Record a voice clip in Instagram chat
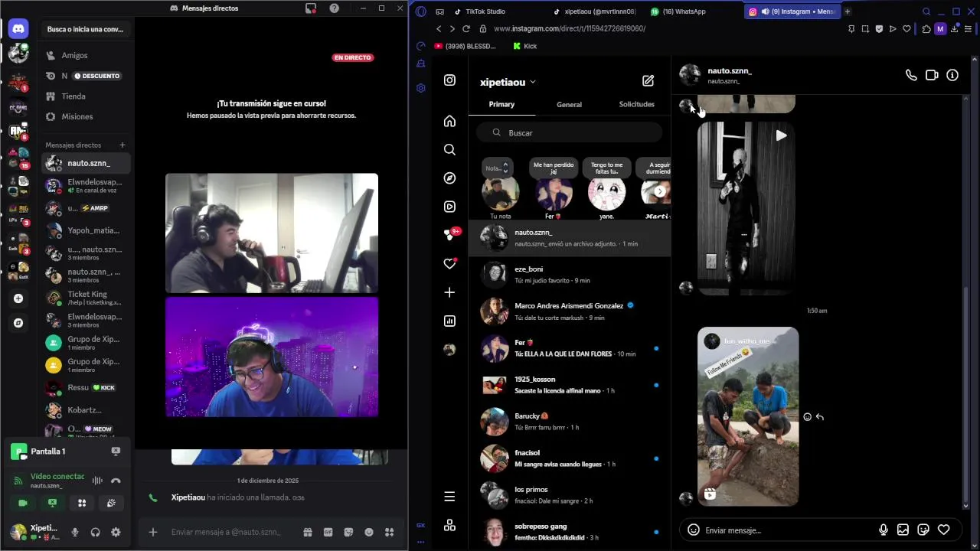The image size is (980, 551). point(883,530)
